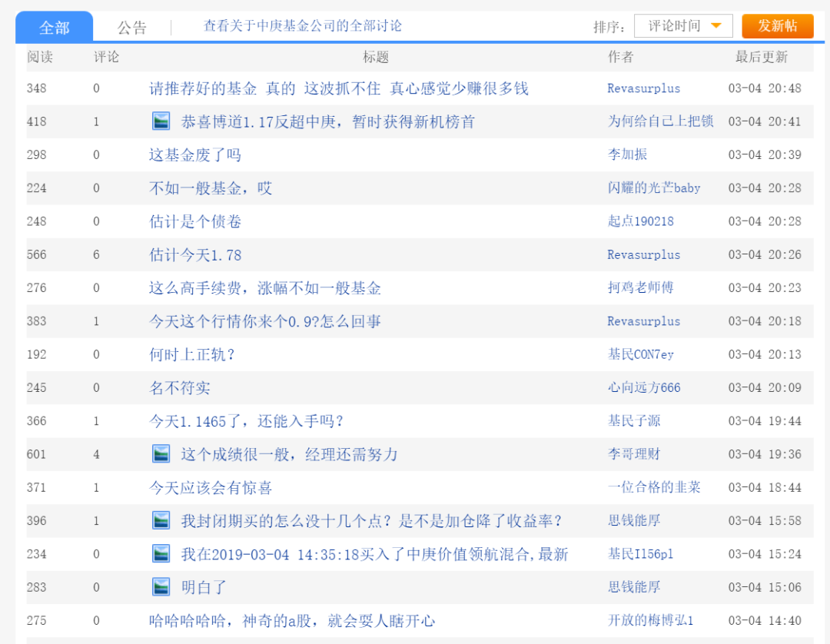Click read count 418
This screenshot has width=830, height=644.
click(37, 121)
